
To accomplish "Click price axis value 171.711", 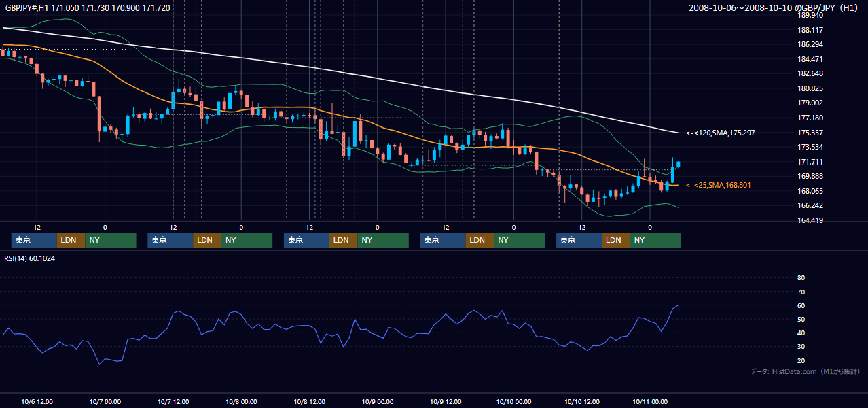I will pos(811,162).
